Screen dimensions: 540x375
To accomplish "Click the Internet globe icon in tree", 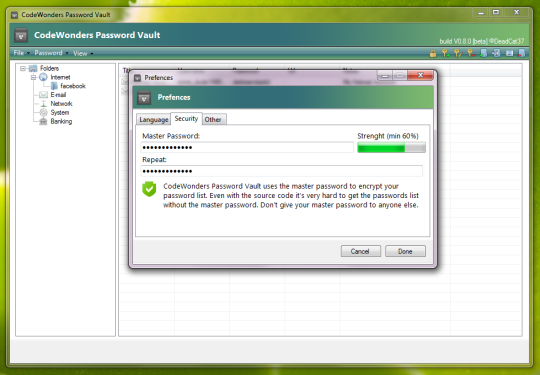I will (x=43, y=77).
